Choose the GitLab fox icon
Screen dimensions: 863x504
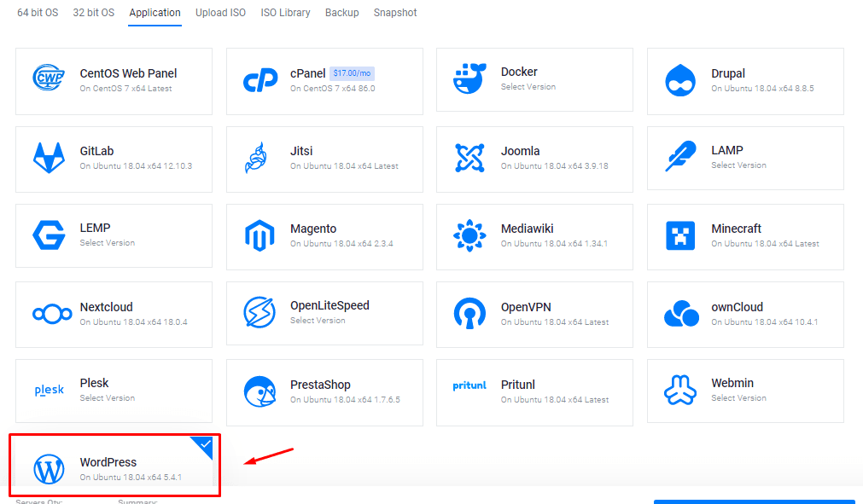(x=49, y=158)
